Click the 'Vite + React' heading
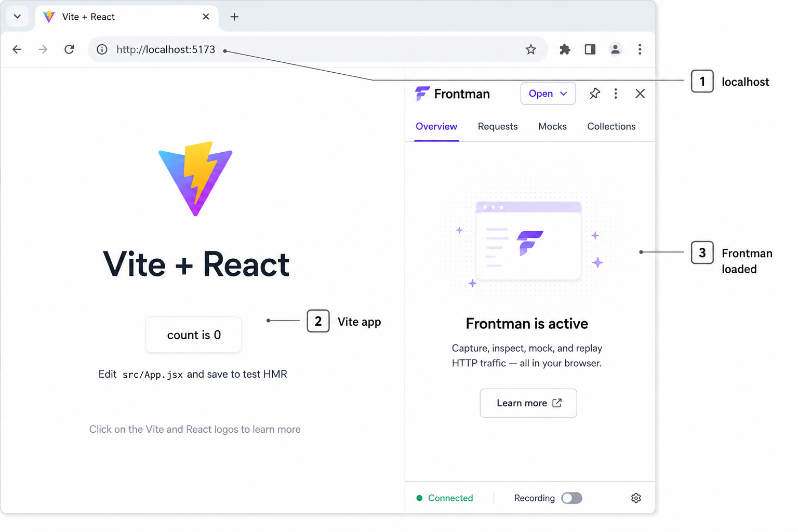The width and height of the screenshot is (798, 532). [196, 264]
